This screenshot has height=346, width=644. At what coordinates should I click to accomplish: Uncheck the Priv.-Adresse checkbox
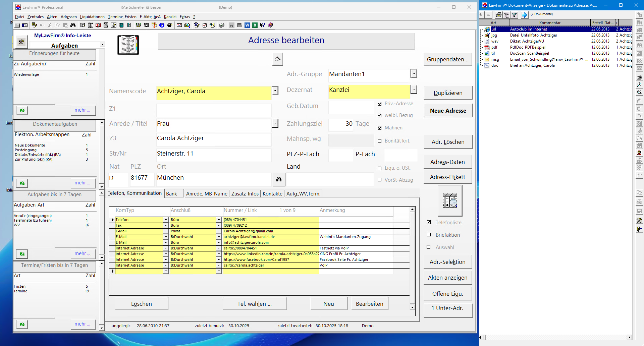[x=380, y=104]
